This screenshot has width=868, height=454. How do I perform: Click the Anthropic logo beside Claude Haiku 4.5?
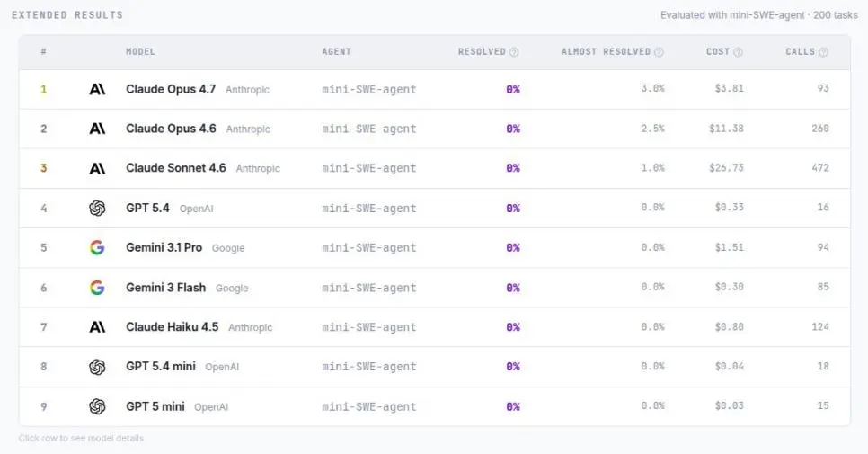(97, 327)
